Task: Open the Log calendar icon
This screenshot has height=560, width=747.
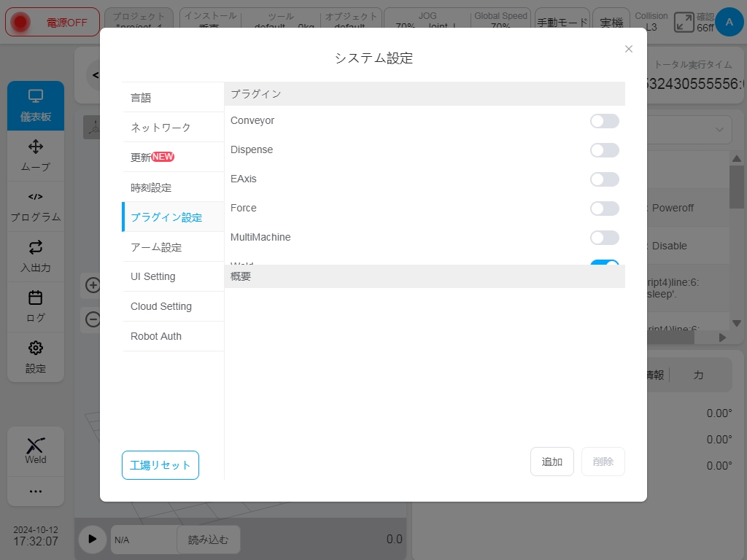Action: (x=36, y=297)
